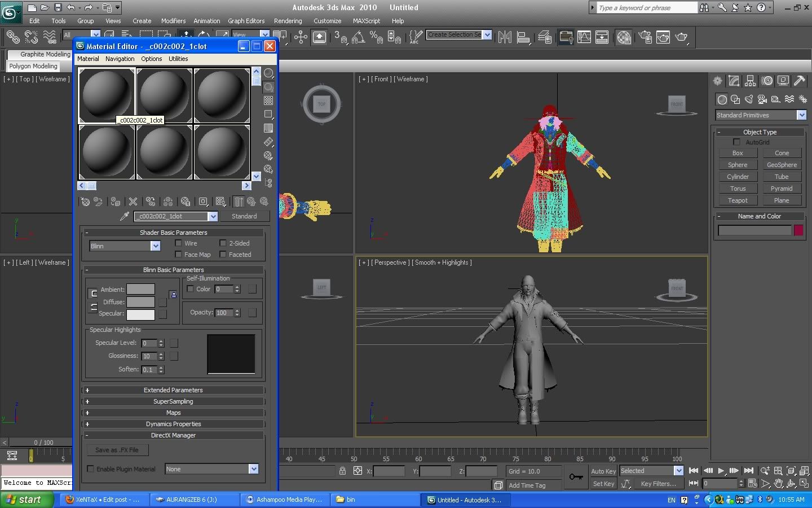Click the Reset Map/Material X icon
This screenshot has height=508, width=812.
pyautogui.click(x=133, y=202)
